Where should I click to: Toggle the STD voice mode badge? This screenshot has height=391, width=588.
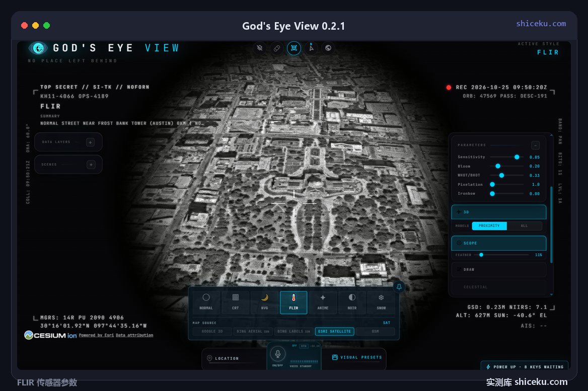[304, 346]
